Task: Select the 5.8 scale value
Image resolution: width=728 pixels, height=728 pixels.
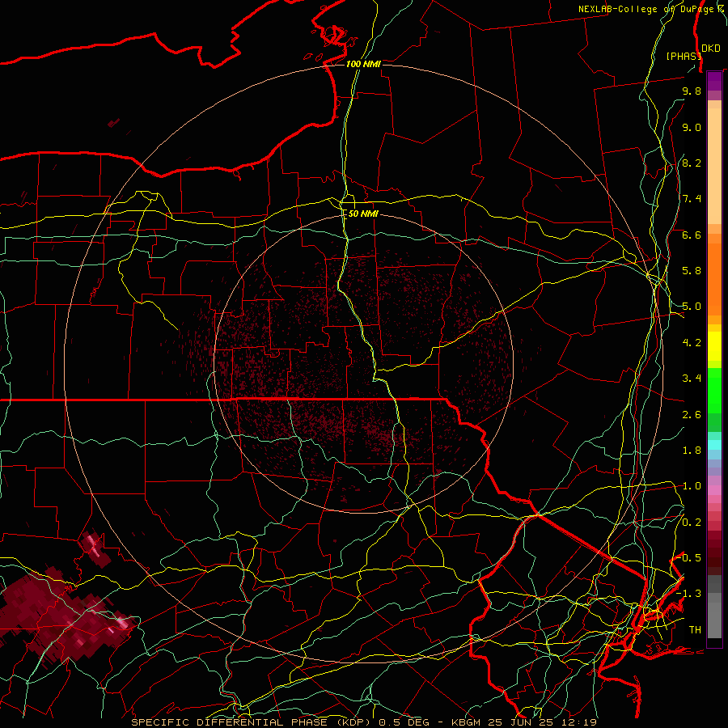Action: point(692,271)
